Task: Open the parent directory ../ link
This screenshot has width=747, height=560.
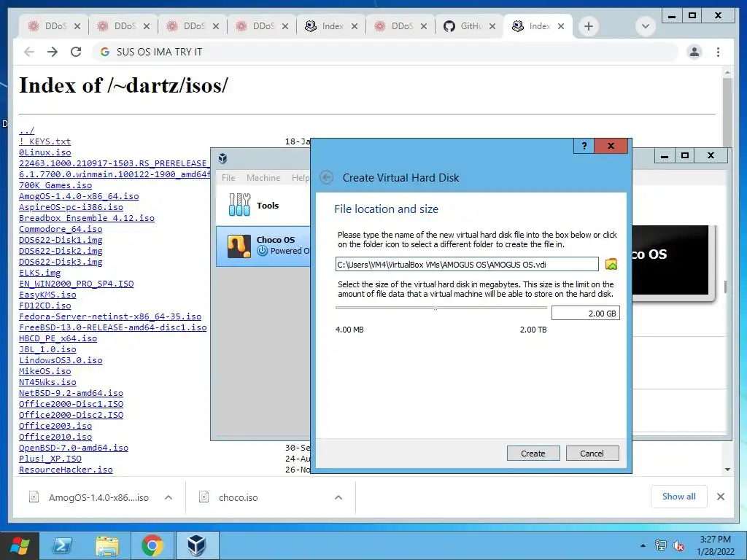Action: 27,131
